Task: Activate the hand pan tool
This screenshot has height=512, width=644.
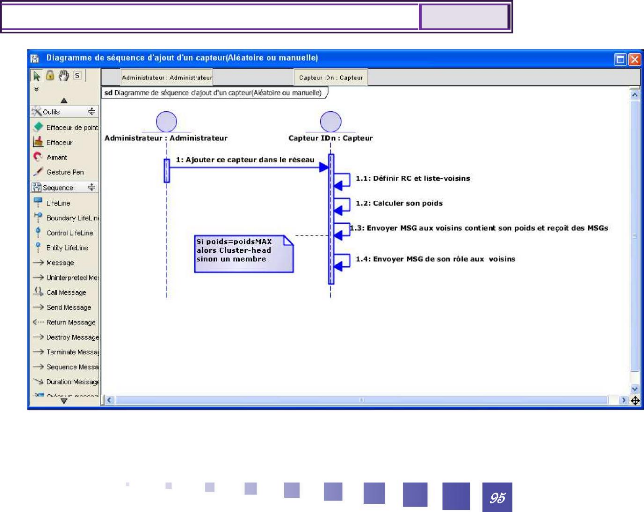Action: click(64, 76)
